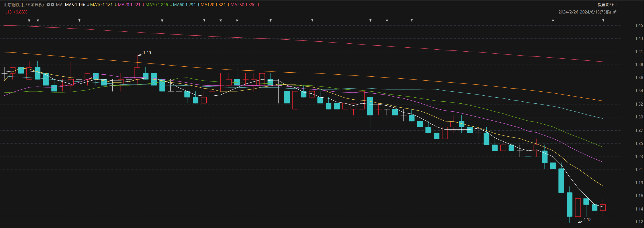Click the 1.15 +0.88% price change text
Viewport: 644px width, 228px height.
point(16,12)
